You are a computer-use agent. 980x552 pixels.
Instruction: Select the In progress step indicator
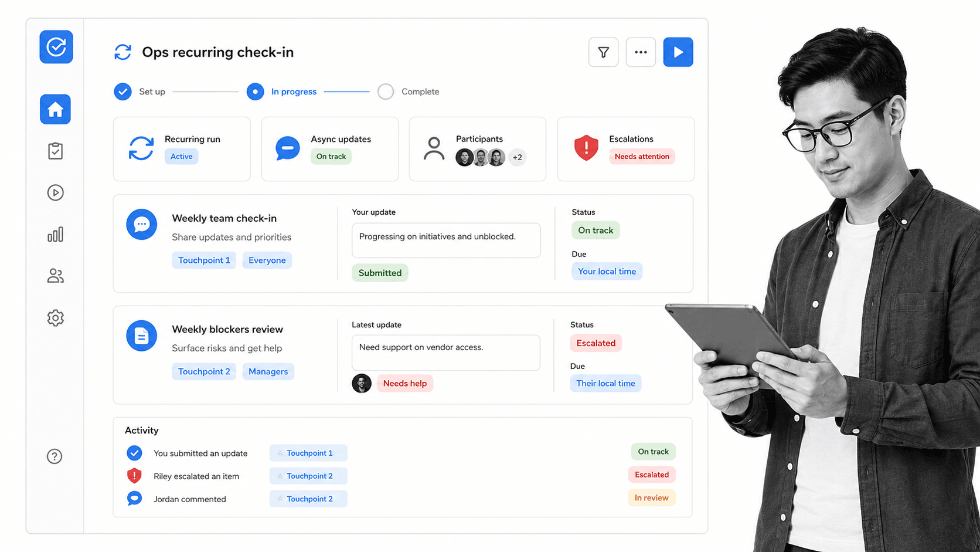[x=255, y=92]
